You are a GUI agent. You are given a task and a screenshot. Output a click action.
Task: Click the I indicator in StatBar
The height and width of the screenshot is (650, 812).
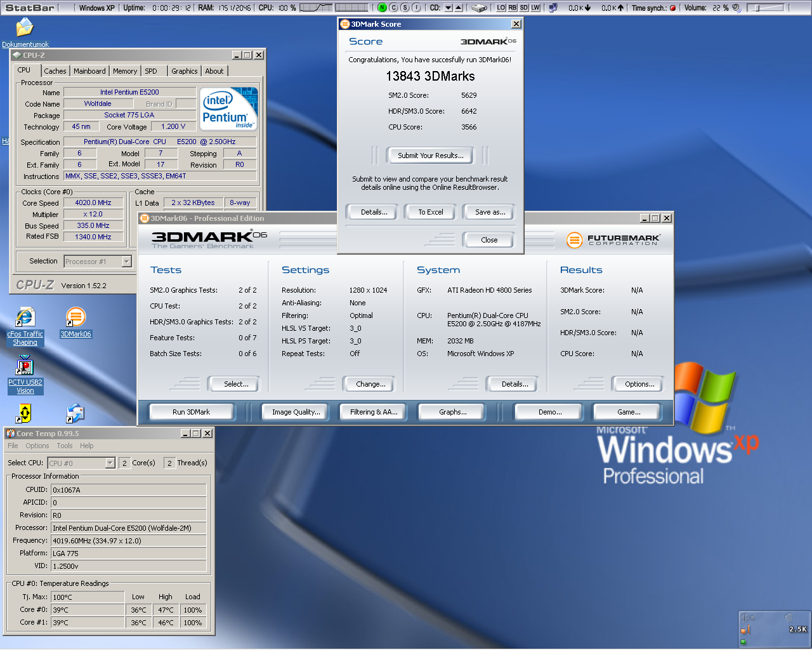(416, 8)
